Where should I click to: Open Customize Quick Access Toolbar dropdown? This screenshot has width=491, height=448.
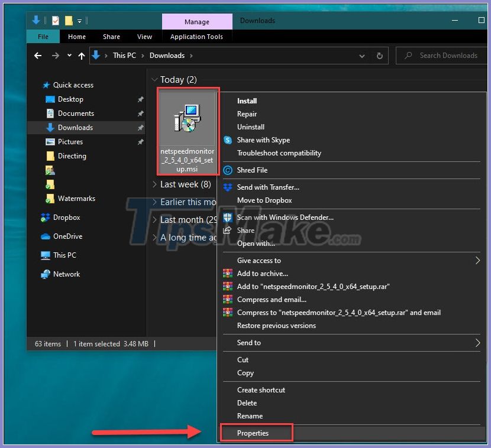pos(79,21)
